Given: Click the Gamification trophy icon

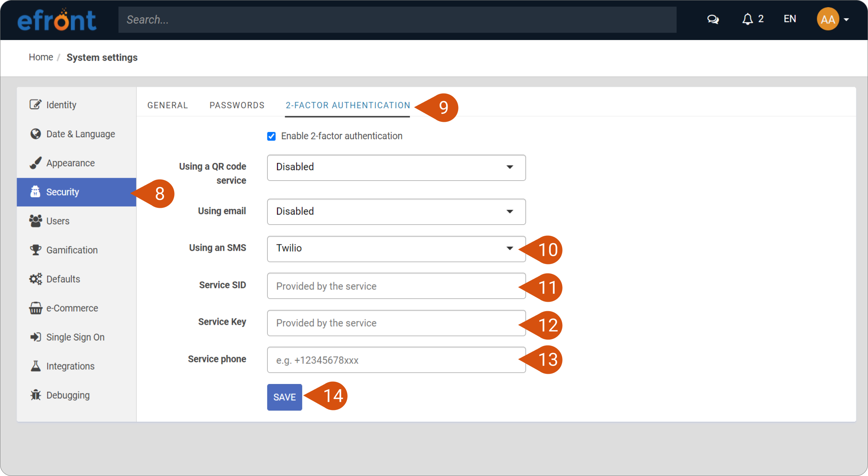Looking at the screenshot, I should point(35,250).
